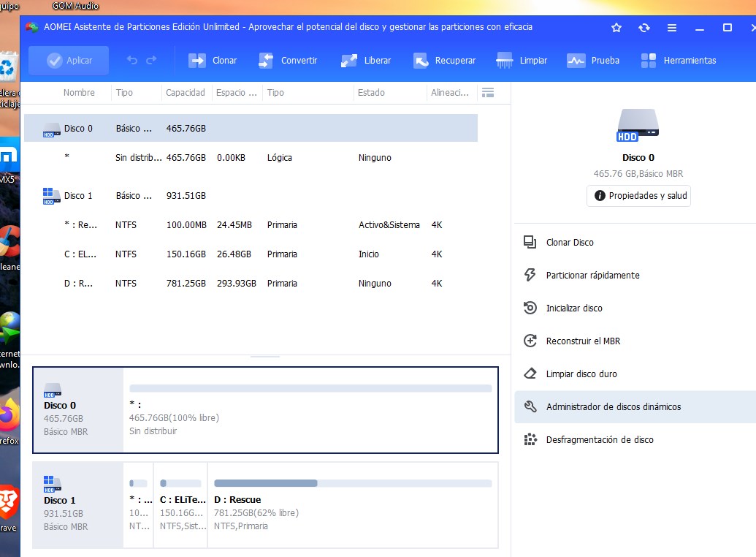Open the Liberar space tool
Viewport: 756px width, 557px height.
[x=366, y=61]
